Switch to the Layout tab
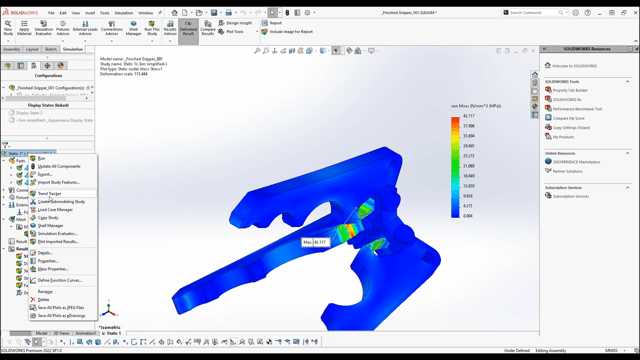Viewport: 640px width, 360px height. pyautogui.click(x=32, y=49)
